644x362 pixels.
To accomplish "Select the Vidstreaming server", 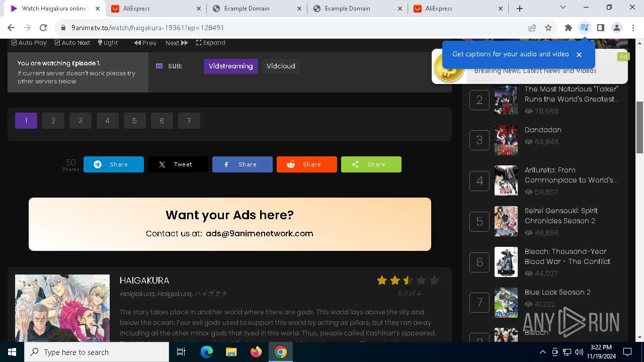I will (231, 66).
